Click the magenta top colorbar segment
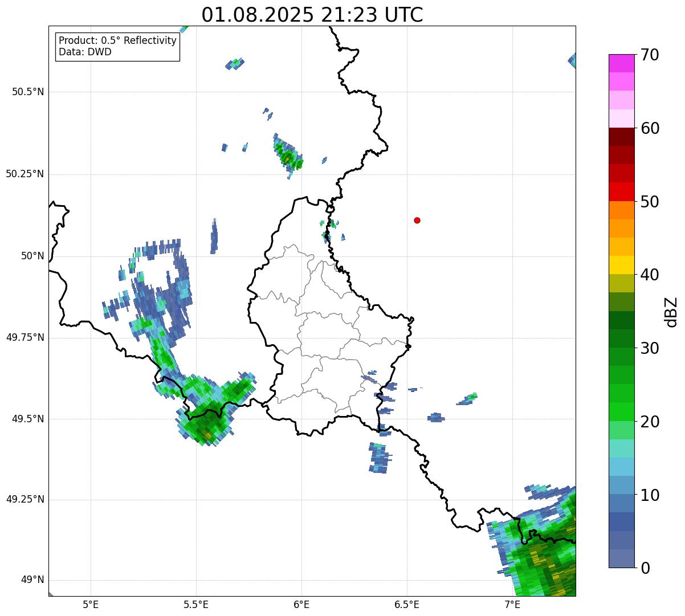Image resolution: width=685 pixels, height=616 pixels. pyautogui.click(x=622, y=63)
